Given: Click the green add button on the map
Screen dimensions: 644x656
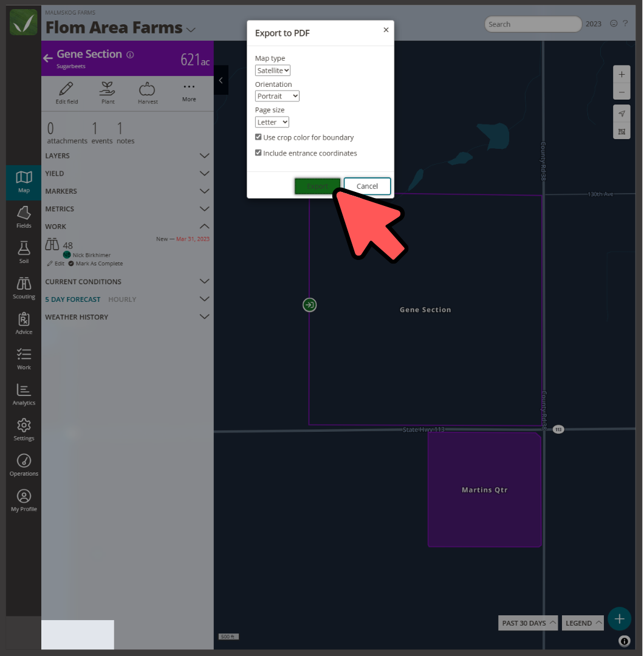Looking at the screenshot, I should click(619, 618).
